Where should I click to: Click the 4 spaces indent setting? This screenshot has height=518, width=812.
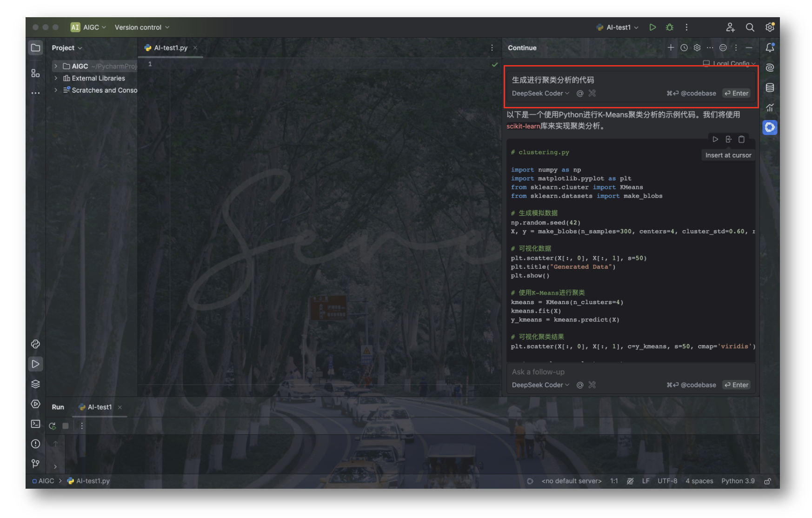(x=699, y=481)
